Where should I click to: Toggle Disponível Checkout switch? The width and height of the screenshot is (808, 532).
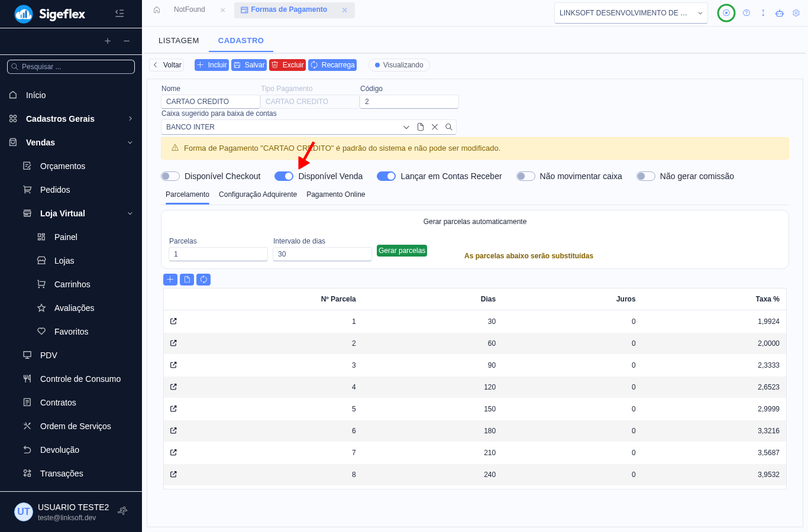coord(170,176)
